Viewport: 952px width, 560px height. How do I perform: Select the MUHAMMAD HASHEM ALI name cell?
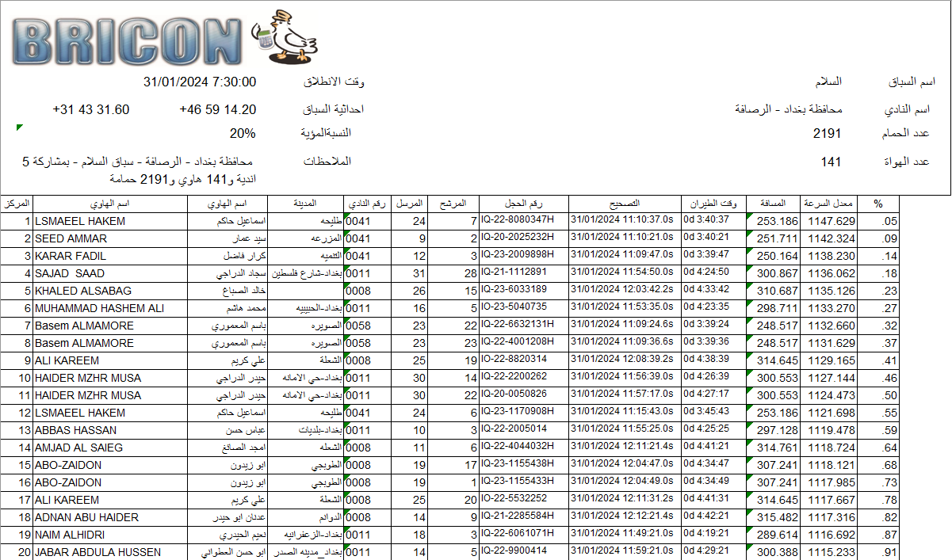99,308
